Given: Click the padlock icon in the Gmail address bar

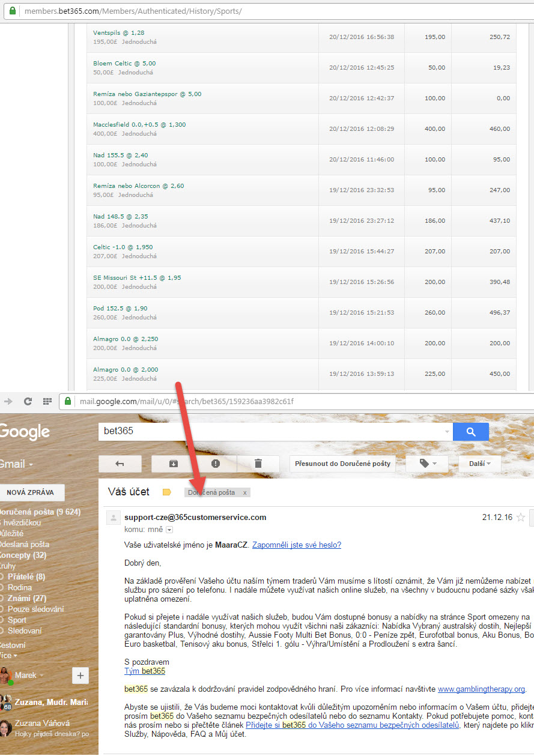Looking at the screenshot, I should point(68,401).
